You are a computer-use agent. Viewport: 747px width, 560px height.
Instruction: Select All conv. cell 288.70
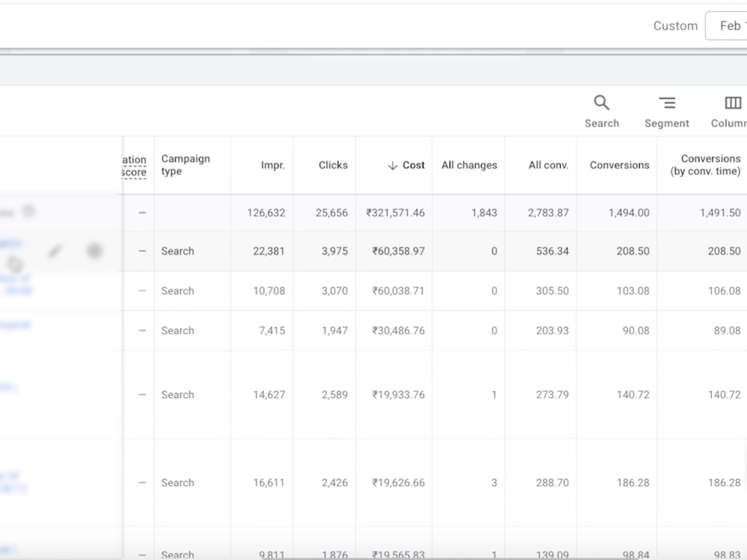pyautogui.click(x=552, y=483)
